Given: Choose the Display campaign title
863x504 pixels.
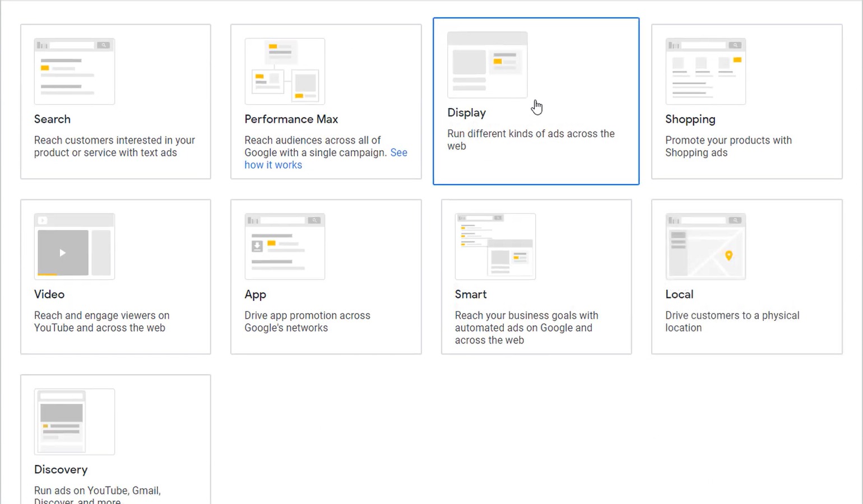Looking at the screenshot, I should (466, 113).
